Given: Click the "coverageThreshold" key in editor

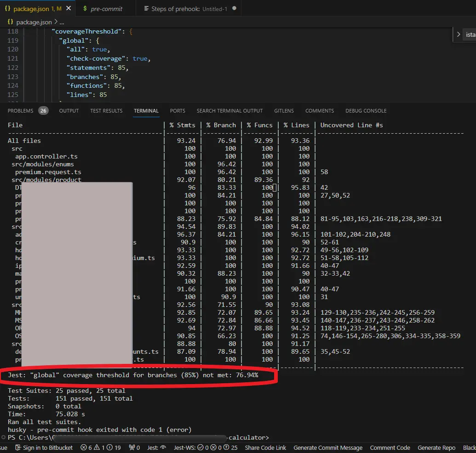Looking at the screenshot, I should (x=86, y=31).
